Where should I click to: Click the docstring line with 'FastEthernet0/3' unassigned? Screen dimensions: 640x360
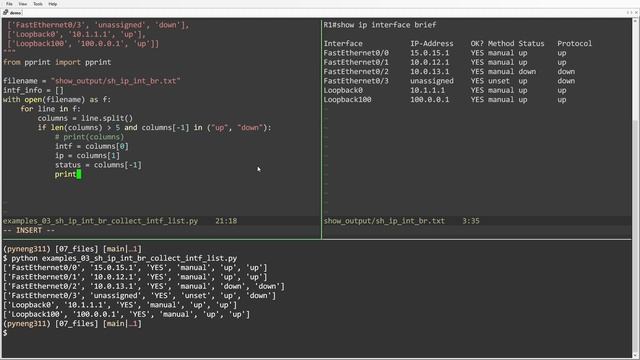click(x=98, y=25)
